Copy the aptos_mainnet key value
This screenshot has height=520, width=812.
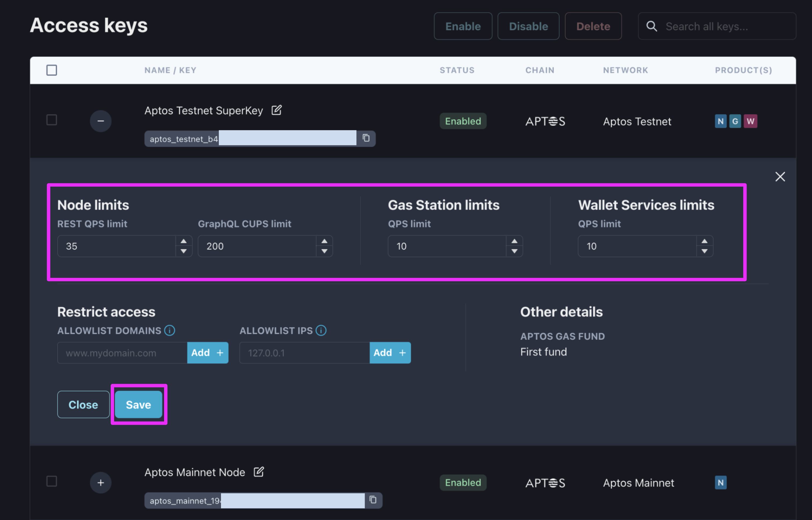372,500
